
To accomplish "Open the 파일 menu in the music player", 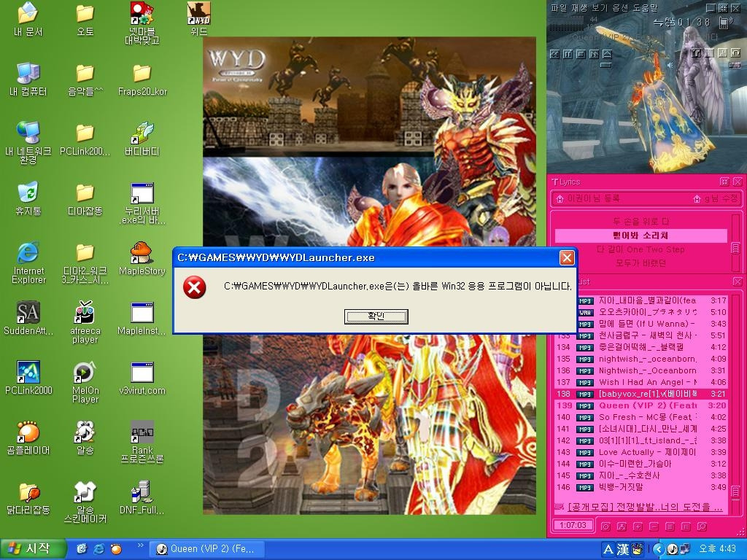I will point(559,7).
